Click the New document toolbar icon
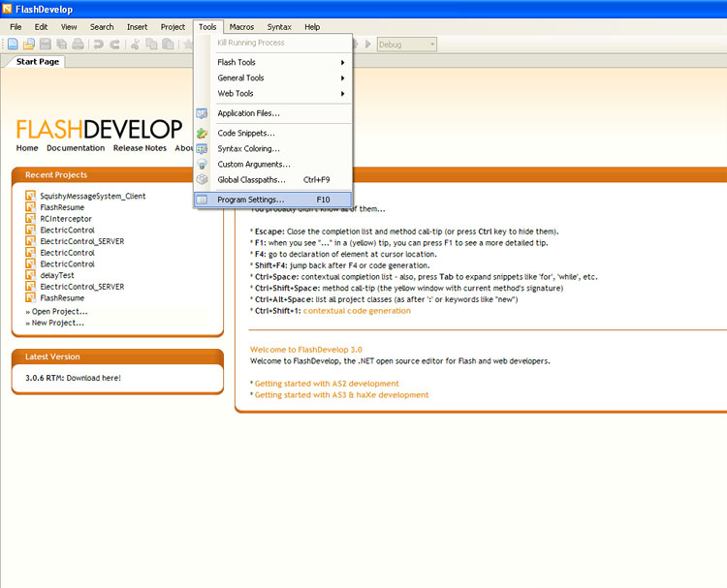The height and width of the screenshot is (588, 727). tap(13, 44)
